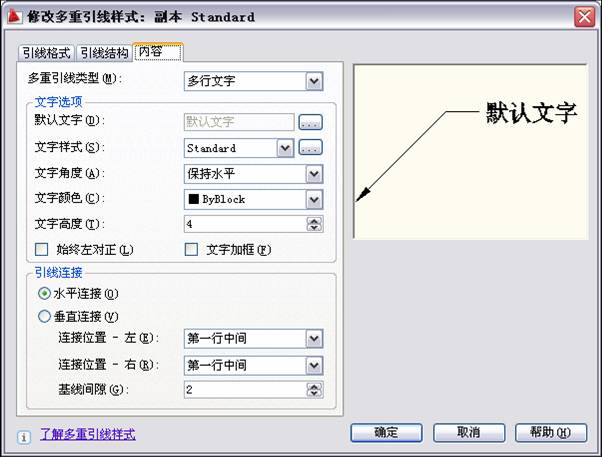Open 文字角度 保持水平 dropdown
The height and width of the screenshot is (457, 602).
point(314,174)
